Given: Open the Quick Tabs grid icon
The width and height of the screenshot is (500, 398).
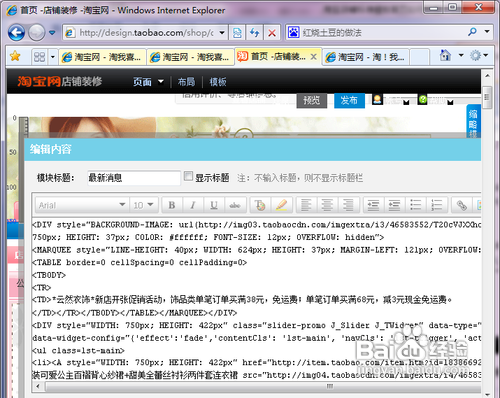Looking at the screenshot, I should pos(39,57).
